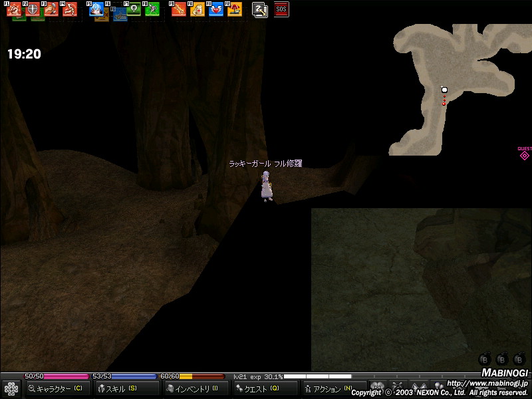Use the F12 umbrella rest skill icon
The image size is (532, 399).
point(234,9)
